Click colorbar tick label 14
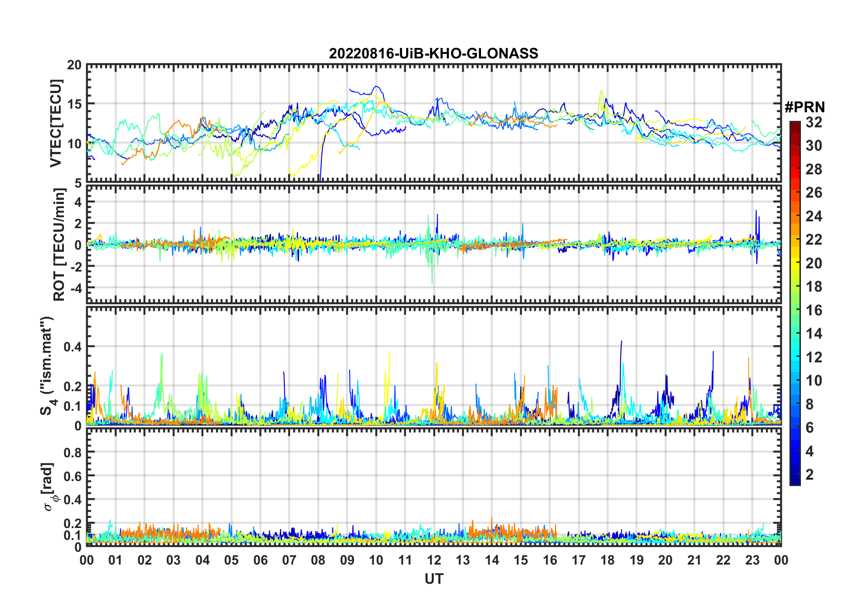Viewport: 868px width, 607px height. pyautogui.click(x=814, y=334)
